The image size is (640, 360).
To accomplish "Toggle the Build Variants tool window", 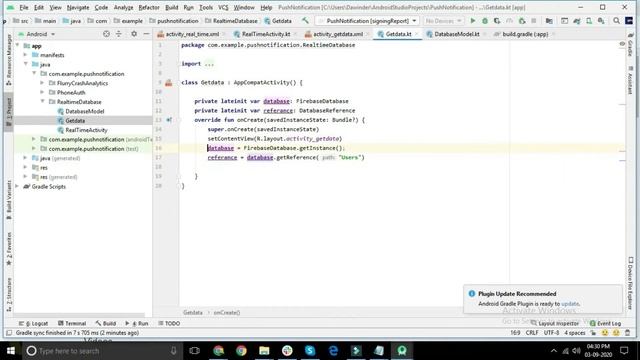I will 9,200.
